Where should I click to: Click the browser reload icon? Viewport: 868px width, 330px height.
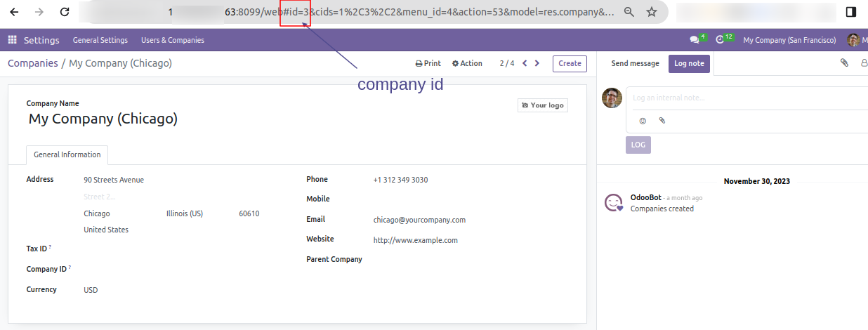(65, 12)
